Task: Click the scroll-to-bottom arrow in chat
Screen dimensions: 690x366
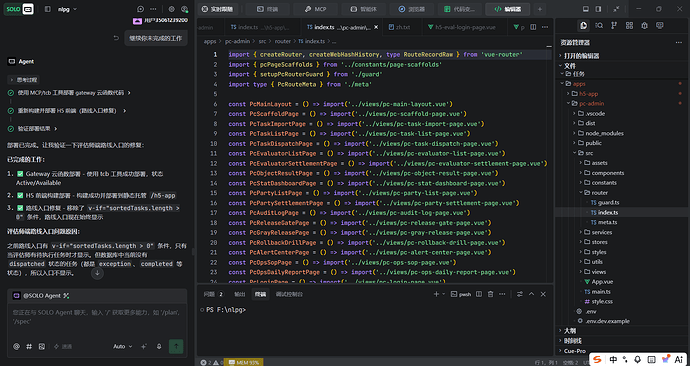Action: tap(97, 273)
